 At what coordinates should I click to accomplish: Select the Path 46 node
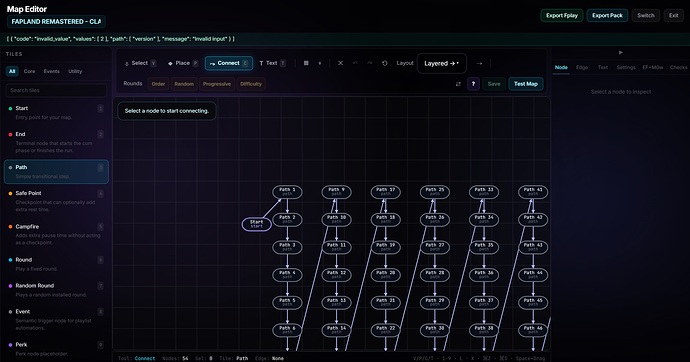533,330
